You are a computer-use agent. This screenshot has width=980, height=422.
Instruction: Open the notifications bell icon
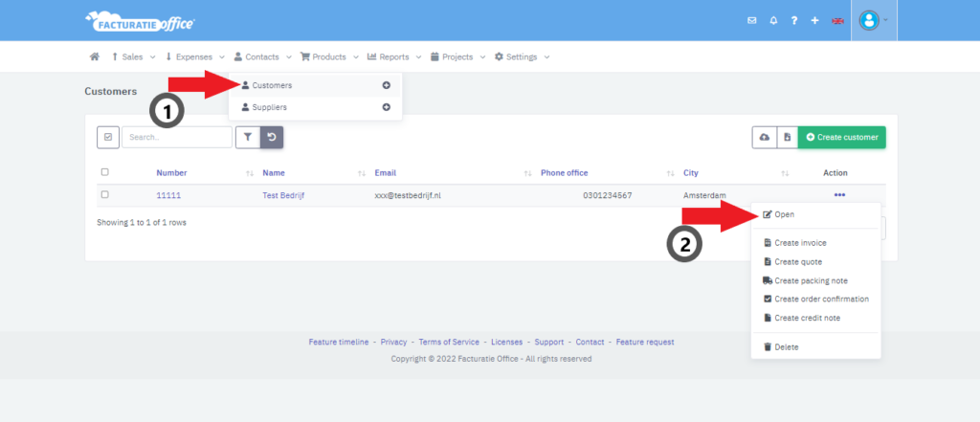point(773,21)
